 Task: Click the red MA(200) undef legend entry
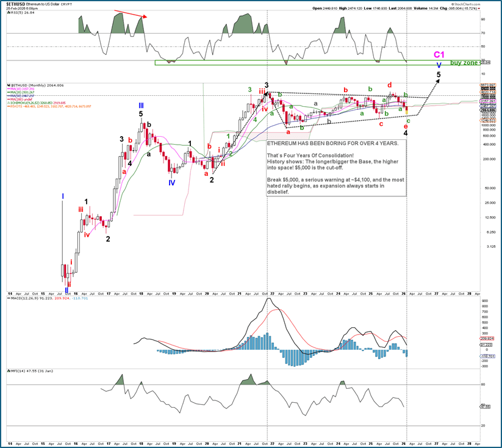[x=19, y=99]
